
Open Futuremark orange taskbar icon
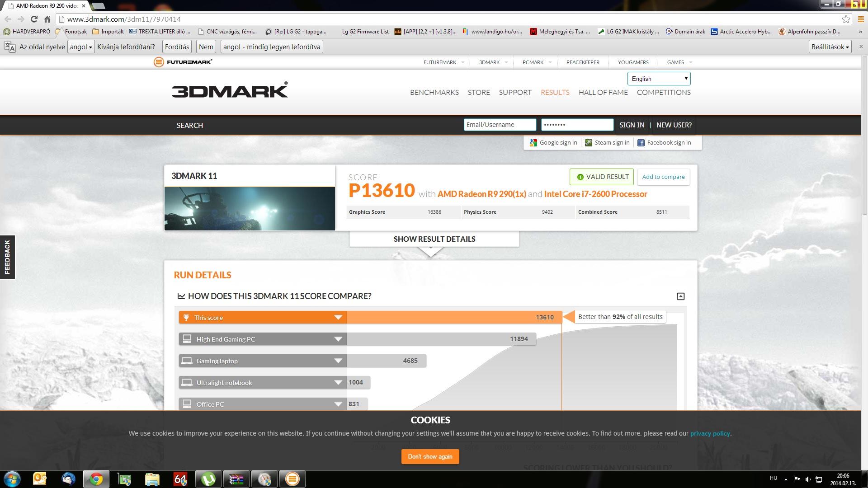(x=292, y=479)
